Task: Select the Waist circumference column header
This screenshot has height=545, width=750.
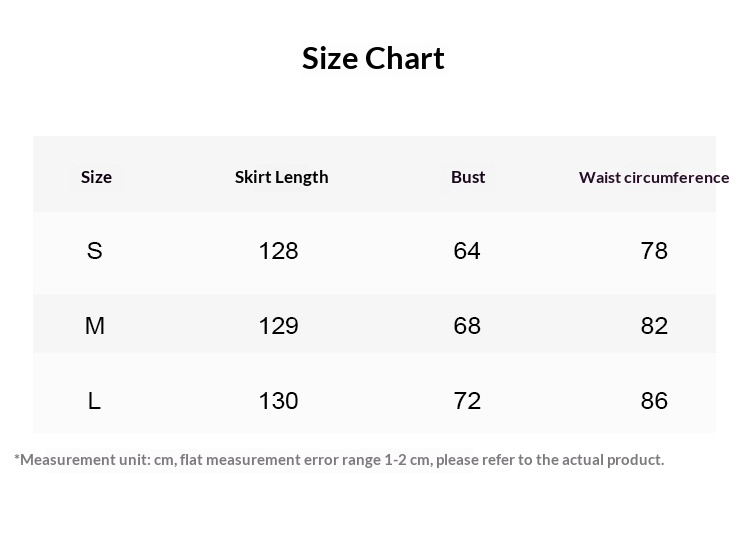Action: (x=653, y=178)
